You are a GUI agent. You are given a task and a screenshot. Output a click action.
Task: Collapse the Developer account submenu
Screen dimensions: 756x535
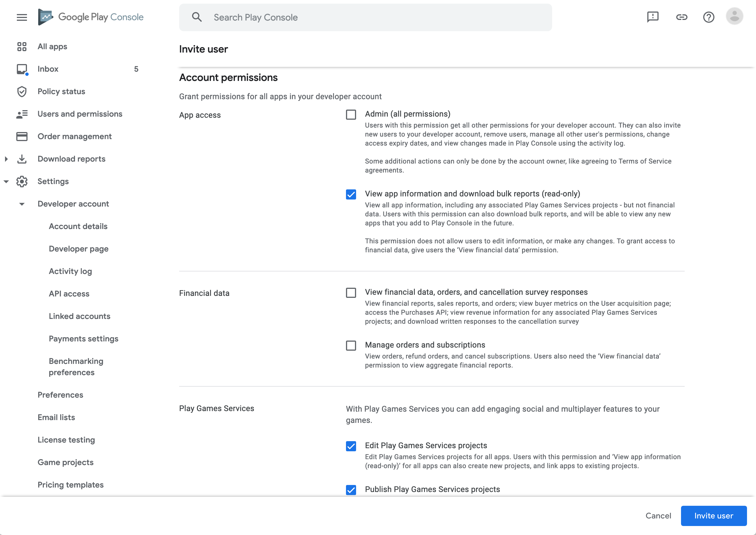[22, 204]
